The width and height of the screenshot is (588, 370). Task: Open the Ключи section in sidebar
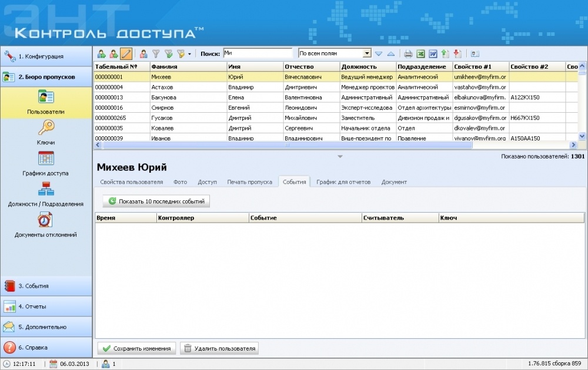click(x=46, y=133)
